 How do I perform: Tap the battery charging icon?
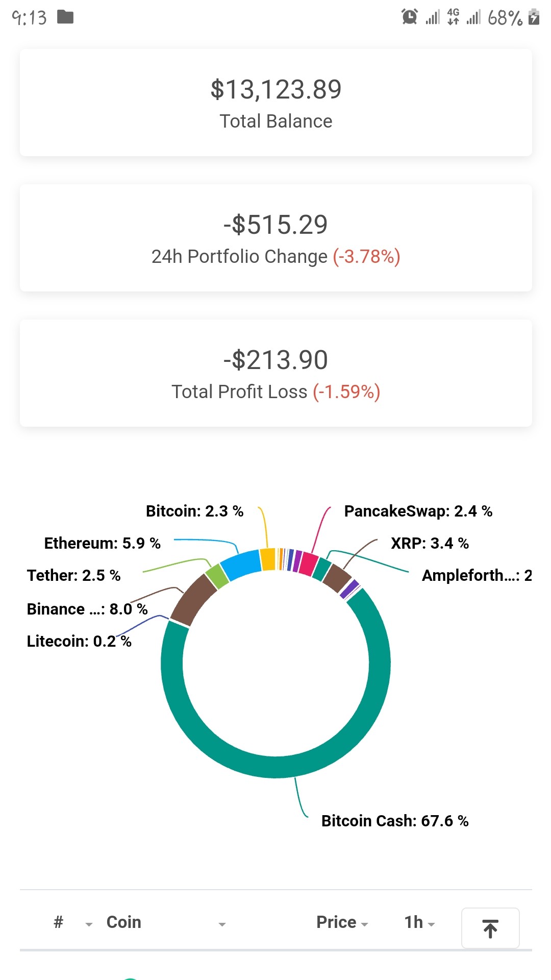coord(534,17)
